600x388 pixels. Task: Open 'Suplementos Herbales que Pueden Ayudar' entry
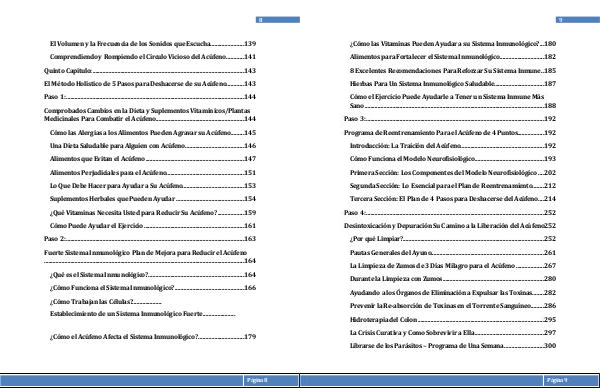(153, 199)
